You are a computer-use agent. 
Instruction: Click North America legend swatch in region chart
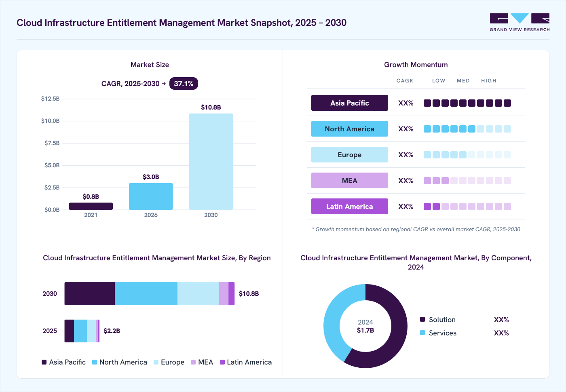[95, 362]
